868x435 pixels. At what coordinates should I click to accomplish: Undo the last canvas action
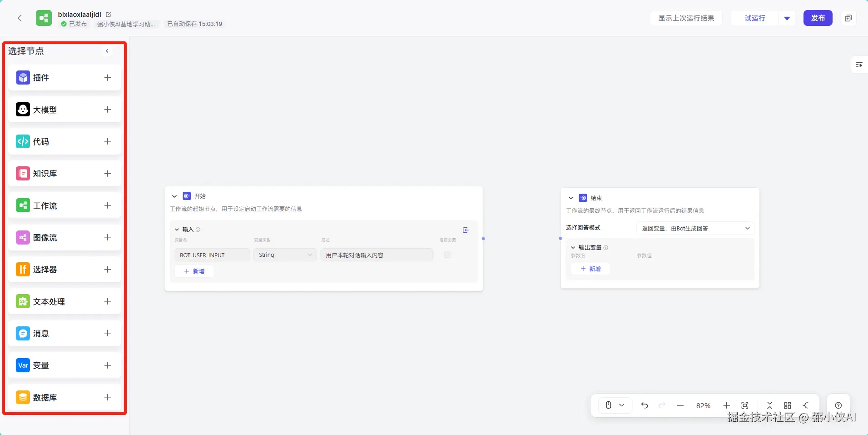click(x=645, y=405)
